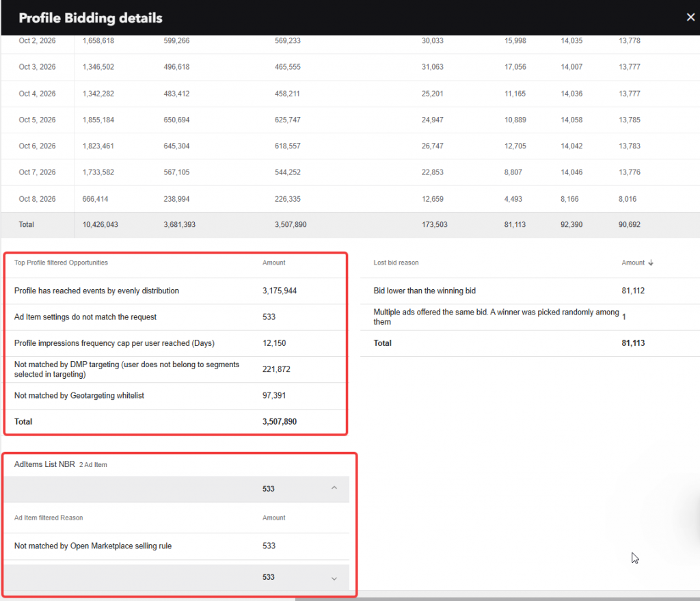The height and width of the screenshot is (601, 700).
Task: Click 'Profile impressions frequency cap per user reached (Days)'
Action: (x=114, y=343)
